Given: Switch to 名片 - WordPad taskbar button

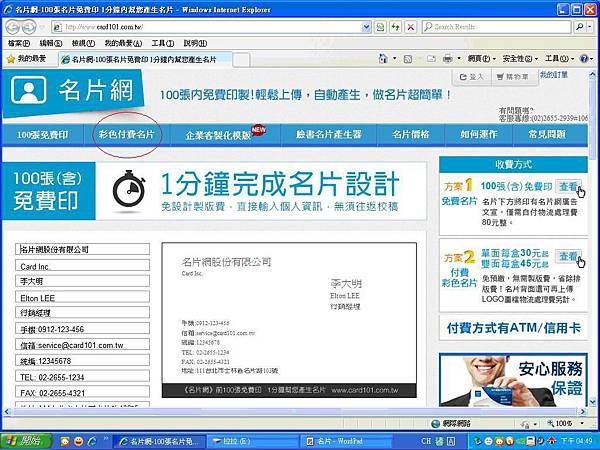Looking at the screenshot, I should click(346, 441).
